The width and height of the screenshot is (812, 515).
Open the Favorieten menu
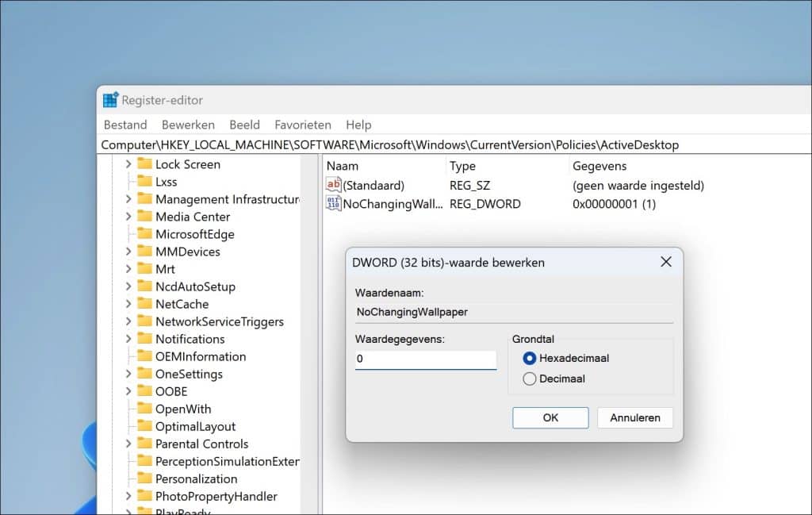(303, 125)
